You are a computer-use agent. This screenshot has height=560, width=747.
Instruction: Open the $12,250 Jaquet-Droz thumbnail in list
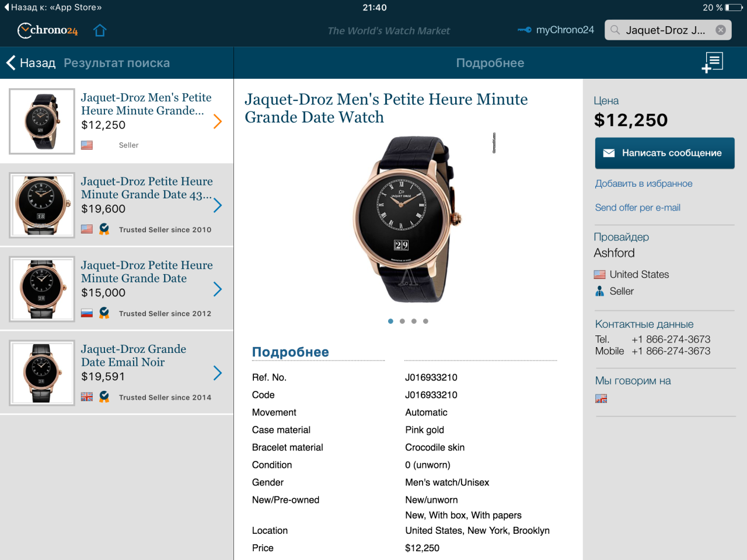pyautogui.click(x=42, y=121)
